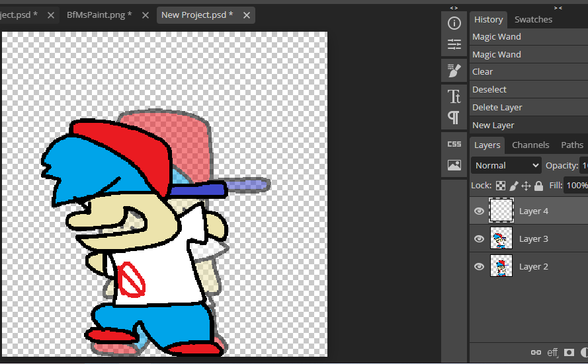Open layer effects via the eff button
The height and width of the screenshot is (364, 588).
pos(552,352)
